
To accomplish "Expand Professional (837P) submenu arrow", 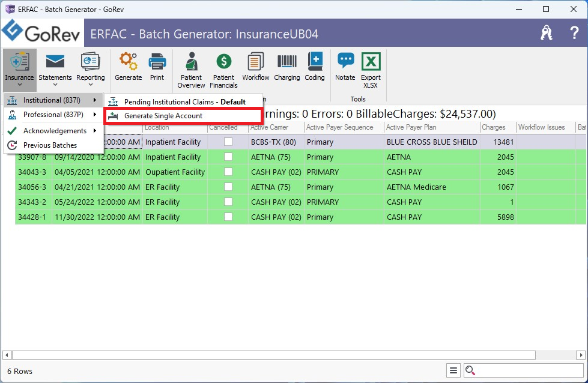I will click(95, 114).
